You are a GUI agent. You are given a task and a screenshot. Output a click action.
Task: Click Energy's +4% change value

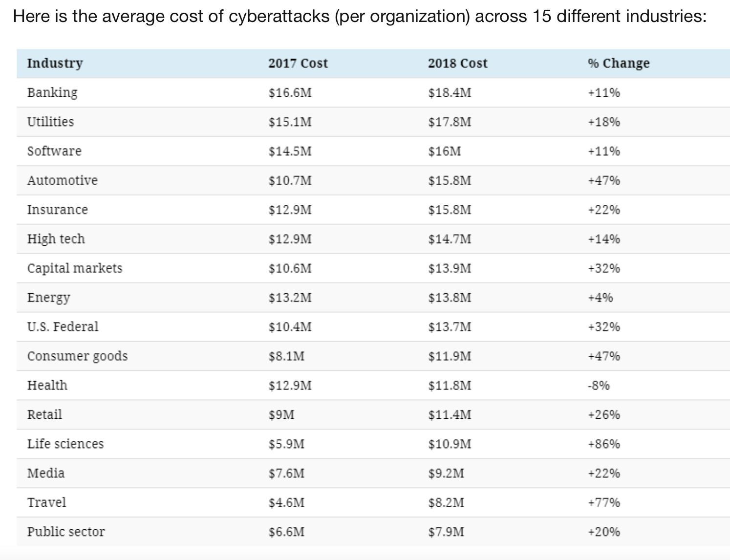point(600,298)
